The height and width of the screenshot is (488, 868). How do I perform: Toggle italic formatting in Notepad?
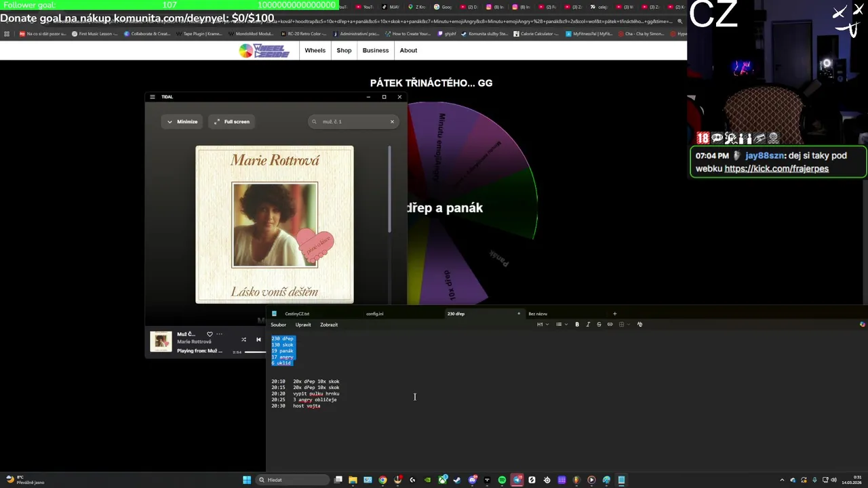coord(588,325)
